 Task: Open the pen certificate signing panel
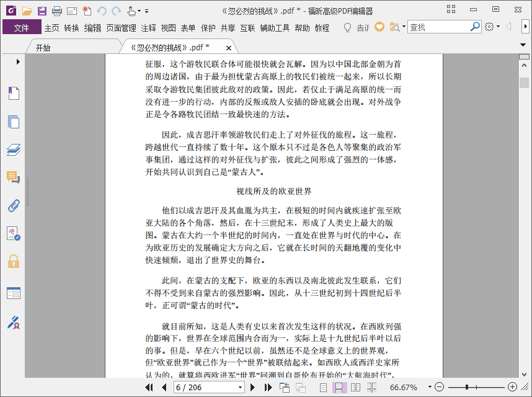pos(14,323)
